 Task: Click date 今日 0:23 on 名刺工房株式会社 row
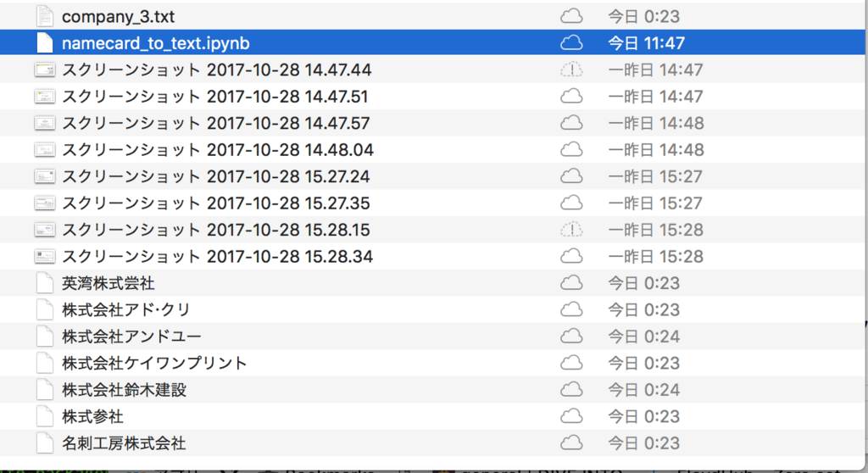click(644, 442)
